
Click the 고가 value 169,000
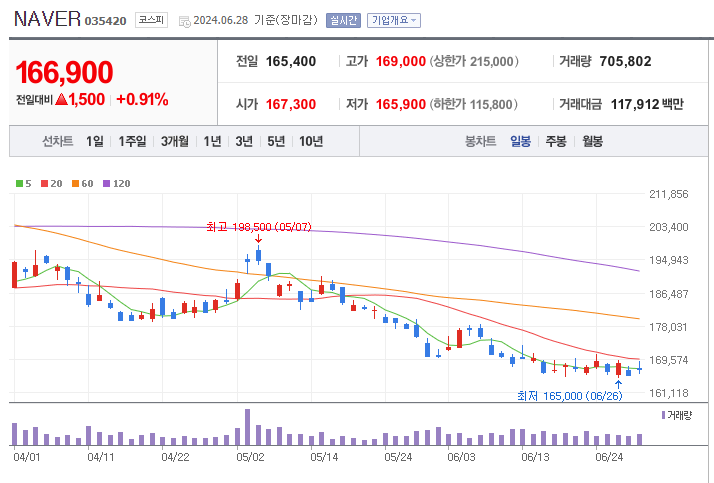click(400, 61)
